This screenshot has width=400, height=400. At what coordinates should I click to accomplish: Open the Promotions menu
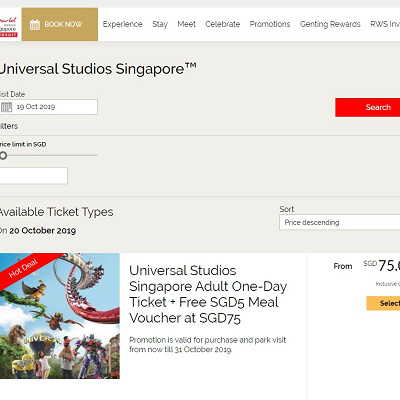click(x=270, y=24)
